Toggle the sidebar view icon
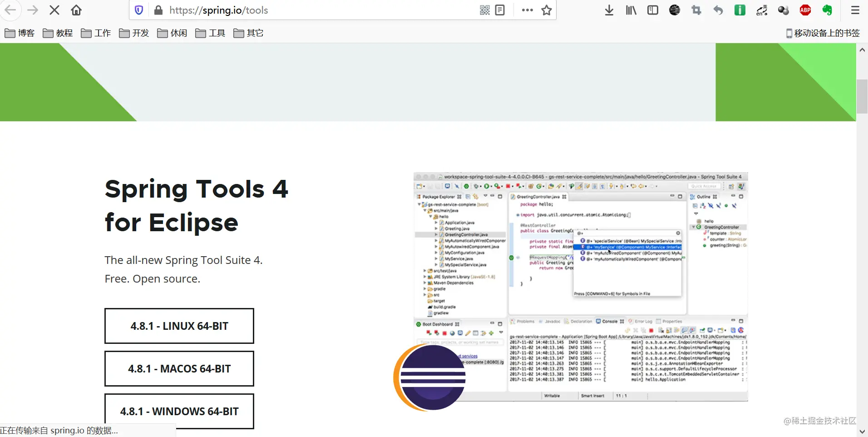Image resolution: width=868 pixels, height=437 pixels. (653, 10)
